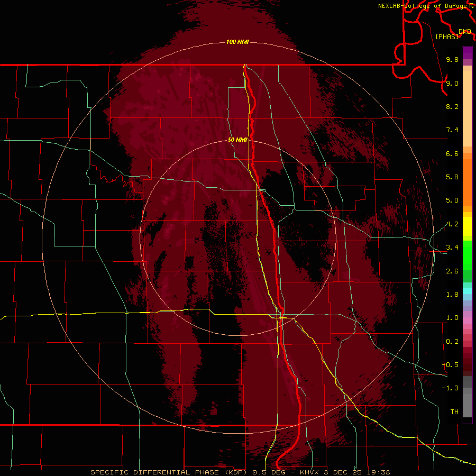Image resolution: width=476 pixels, height=476 pixels.
Task: Select the 3.4 legend value
Action: [452, 248]
